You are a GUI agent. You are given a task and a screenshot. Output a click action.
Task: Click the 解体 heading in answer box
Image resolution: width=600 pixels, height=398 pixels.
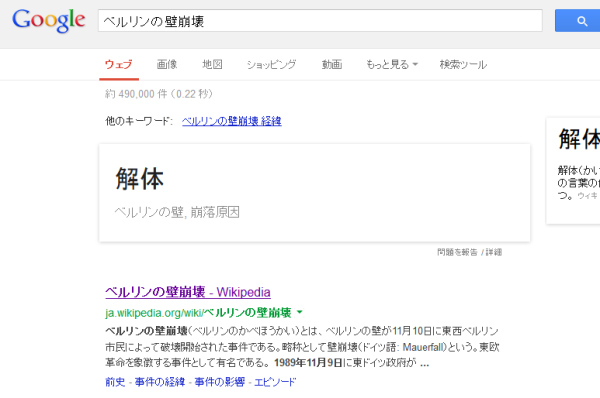pyautogui.click(x=140, y=179)
